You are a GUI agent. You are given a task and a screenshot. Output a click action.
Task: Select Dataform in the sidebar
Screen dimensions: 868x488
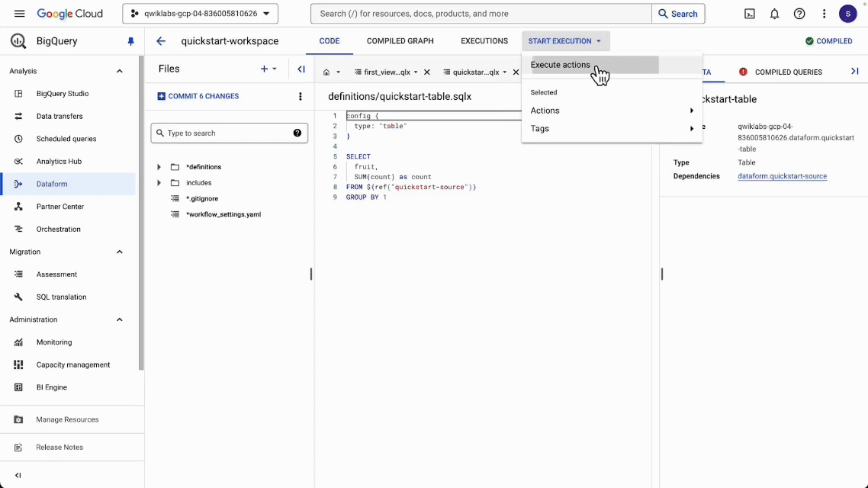point(68,184)
